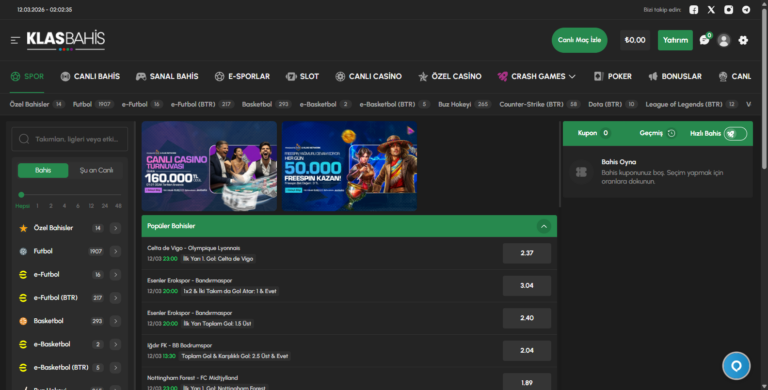
Task: Open the Facebook social link icon
Action: coord(694,10)
